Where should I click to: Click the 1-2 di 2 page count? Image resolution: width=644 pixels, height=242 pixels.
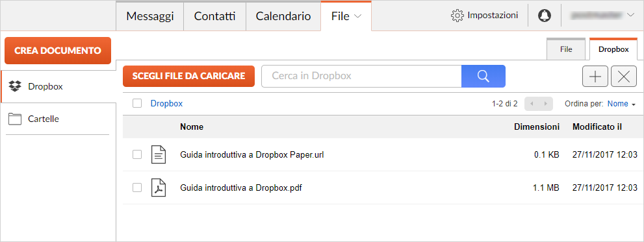(x=505, y=104)
